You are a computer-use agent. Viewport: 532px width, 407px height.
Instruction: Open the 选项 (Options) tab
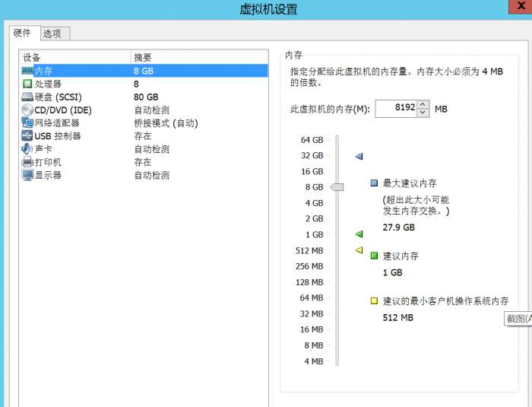[x=53, y=33]
